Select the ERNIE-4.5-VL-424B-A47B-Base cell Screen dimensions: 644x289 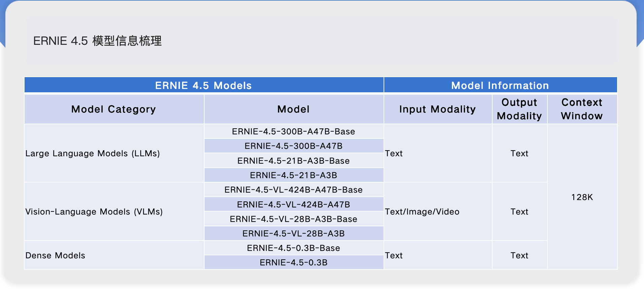(x=294, y=190)
